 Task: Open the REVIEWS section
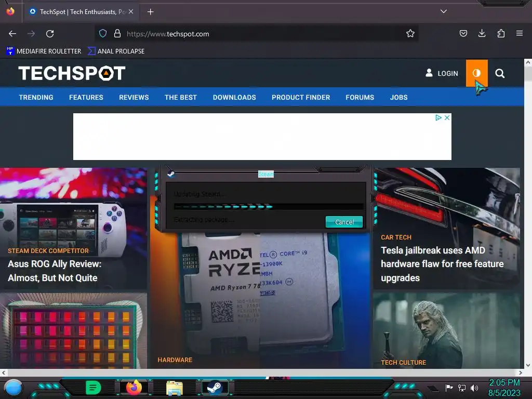[134, 97]
